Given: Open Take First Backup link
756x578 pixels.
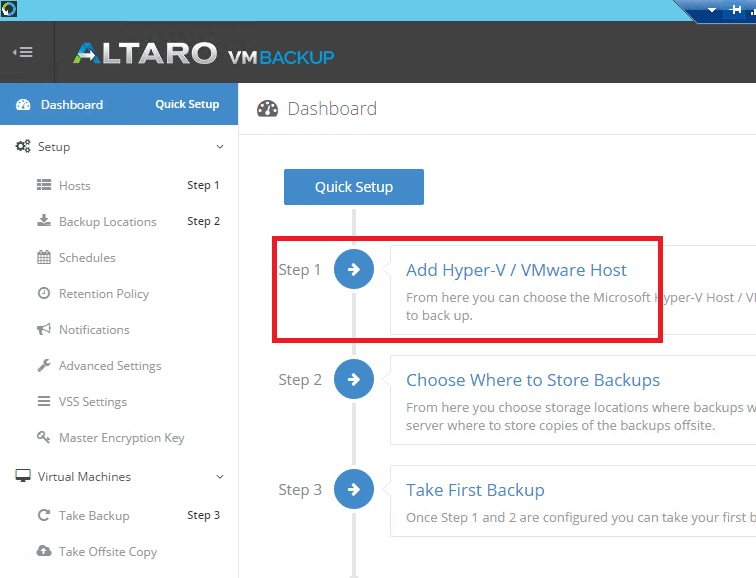Looking at the screenshot, I should tap(475, 490).
